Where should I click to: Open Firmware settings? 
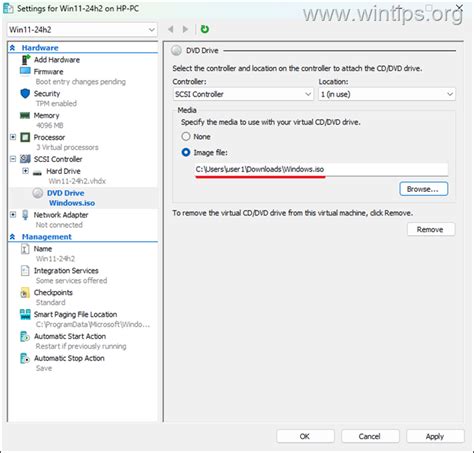click(x=48, y=72)
